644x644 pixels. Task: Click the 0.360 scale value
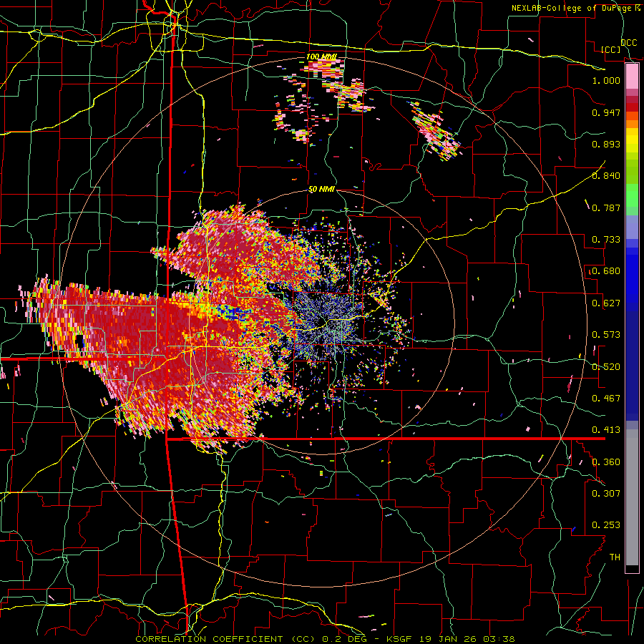[x=606, y=462]
